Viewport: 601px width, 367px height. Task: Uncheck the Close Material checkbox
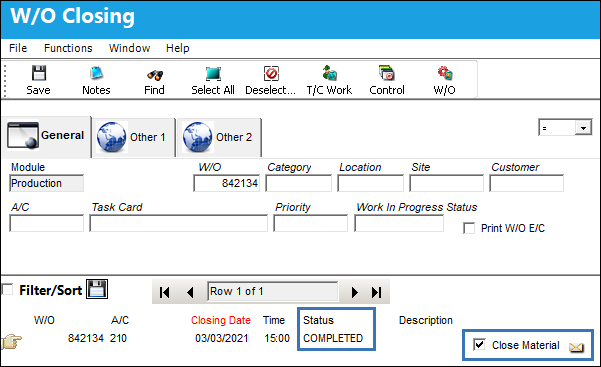point(479,344)
